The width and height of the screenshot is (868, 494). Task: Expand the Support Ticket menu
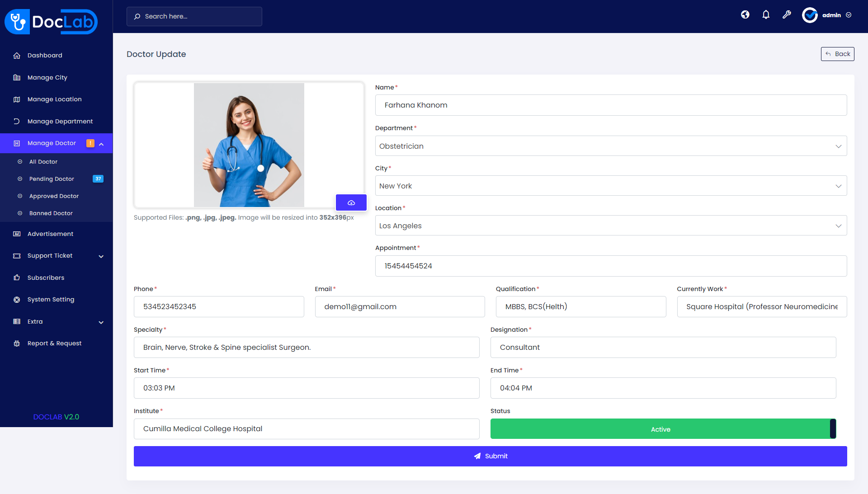(50, 255)
